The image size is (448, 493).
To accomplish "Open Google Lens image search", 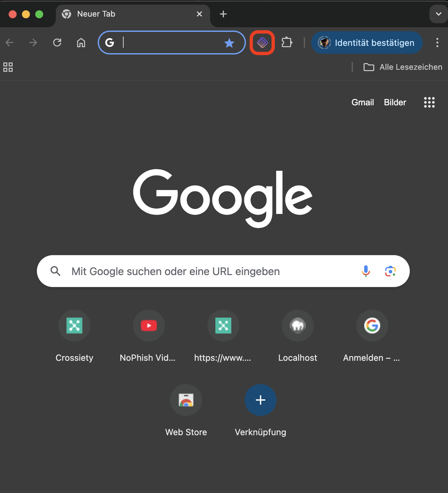I will coord(391,271).
